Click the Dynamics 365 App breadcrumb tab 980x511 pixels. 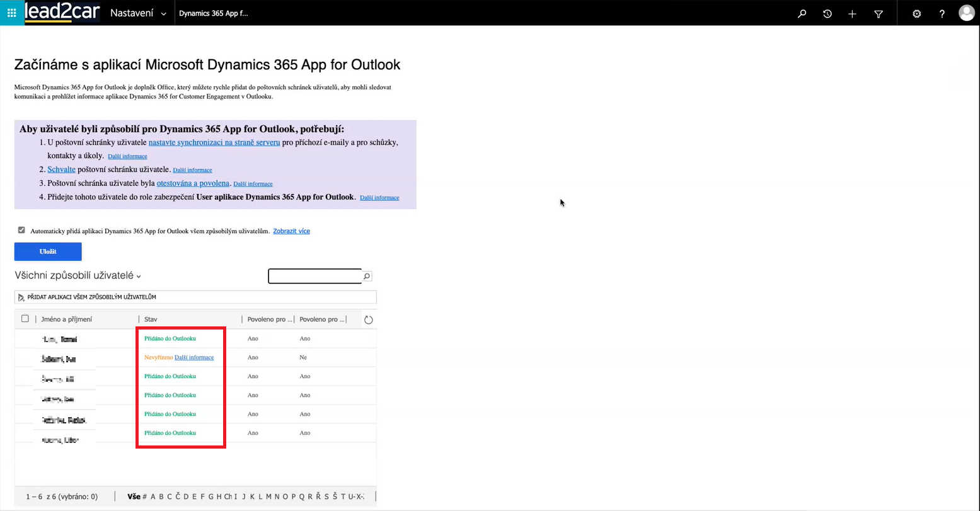point(213,13)
